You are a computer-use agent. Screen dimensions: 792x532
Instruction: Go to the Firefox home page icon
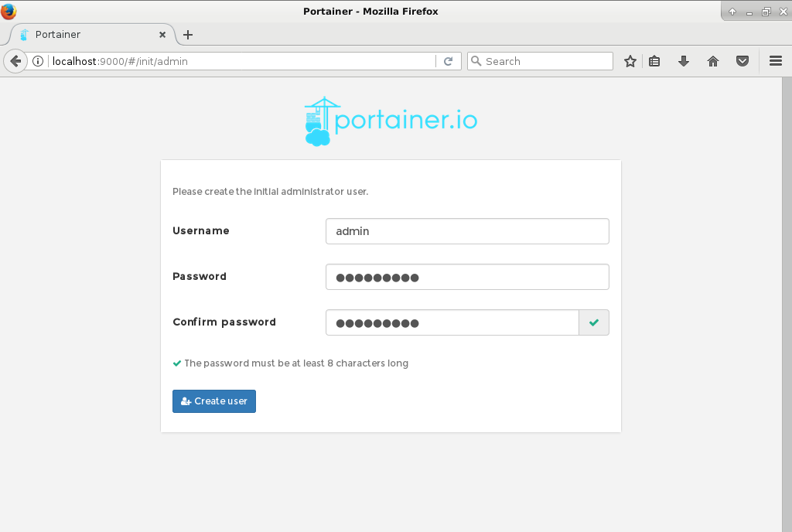[712, 61]
